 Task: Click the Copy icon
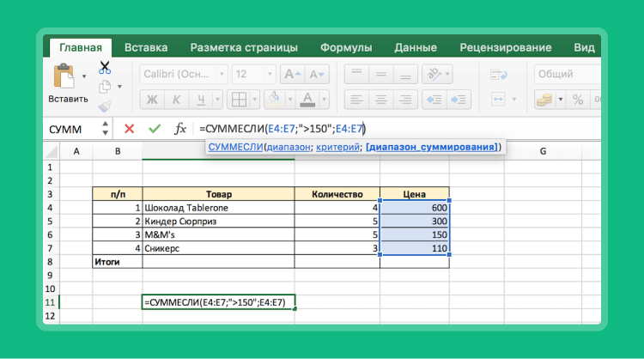(105, 87)
